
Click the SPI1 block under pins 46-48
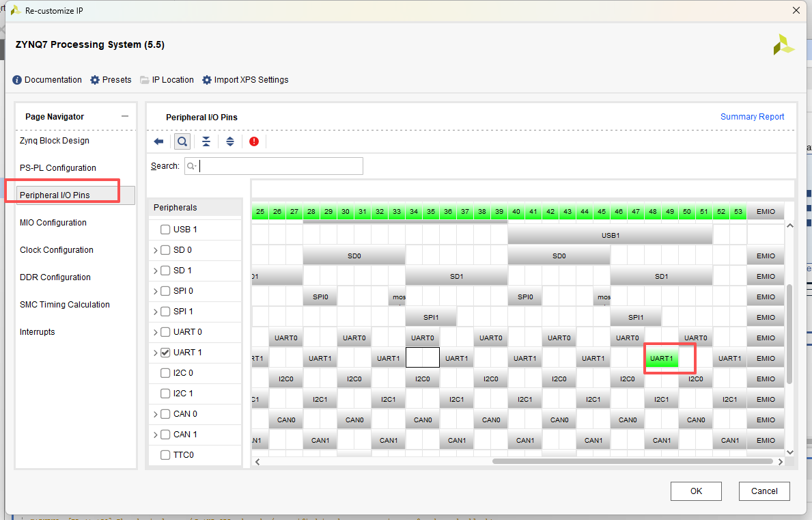(x=635, y=317)
